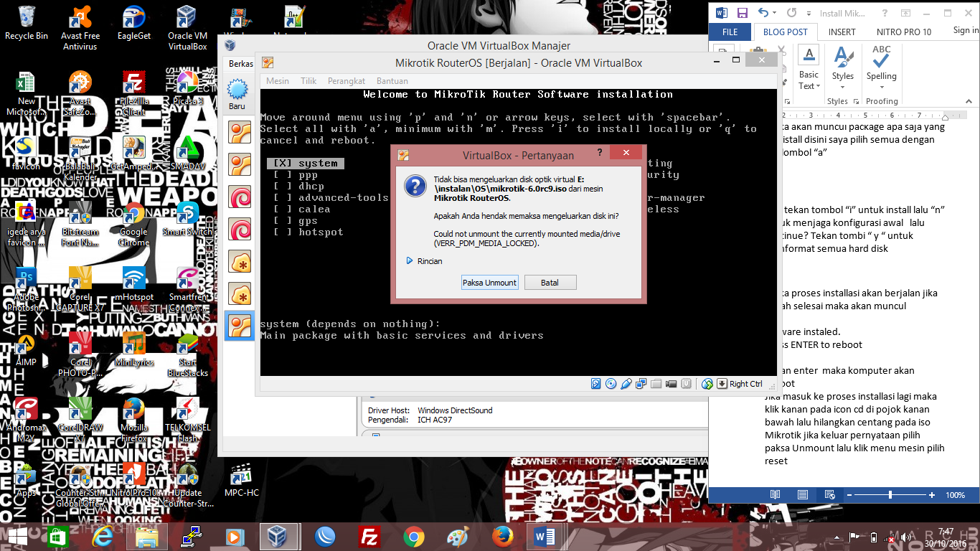The image size is (980, 551).
Task: Click the zoom in plus in Word
Action: (x=932, y=494)
